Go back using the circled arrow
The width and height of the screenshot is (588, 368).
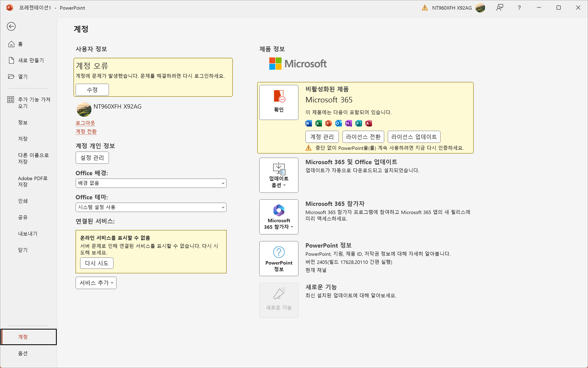(11, 26)
